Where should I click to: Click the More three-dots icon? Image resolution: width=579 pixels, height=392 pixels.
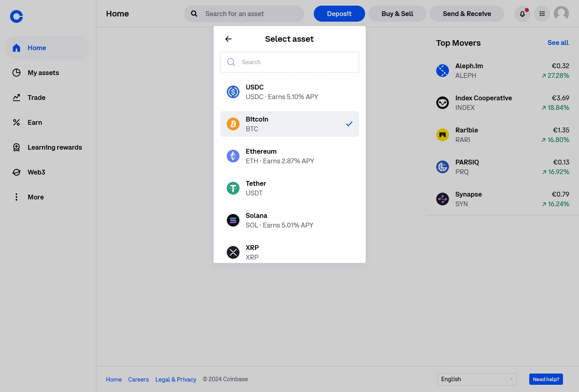pos(16,197)
